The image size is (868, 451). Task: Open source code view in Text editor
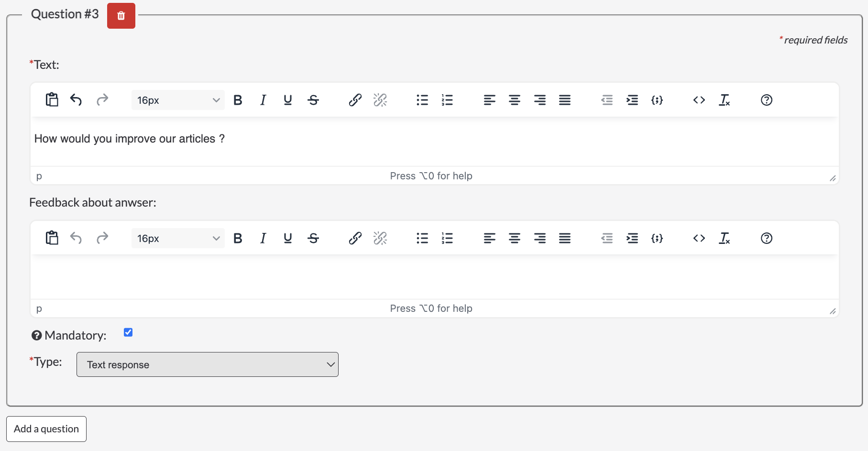[699, 100]
